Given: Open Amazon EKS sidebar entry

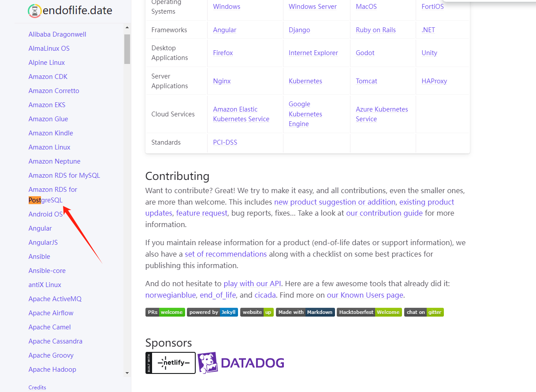Looking at the screenshot, I should tap(47, 105).
